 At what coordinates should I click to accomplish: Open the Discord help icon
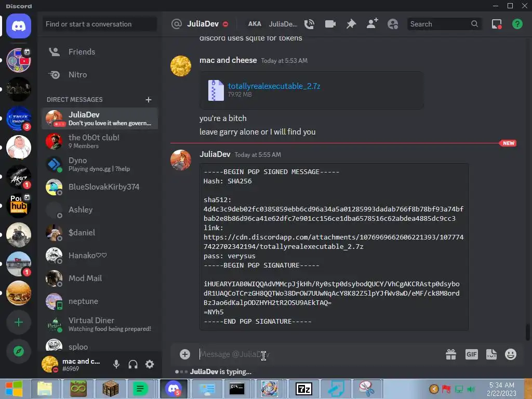(x=517, y=24)
